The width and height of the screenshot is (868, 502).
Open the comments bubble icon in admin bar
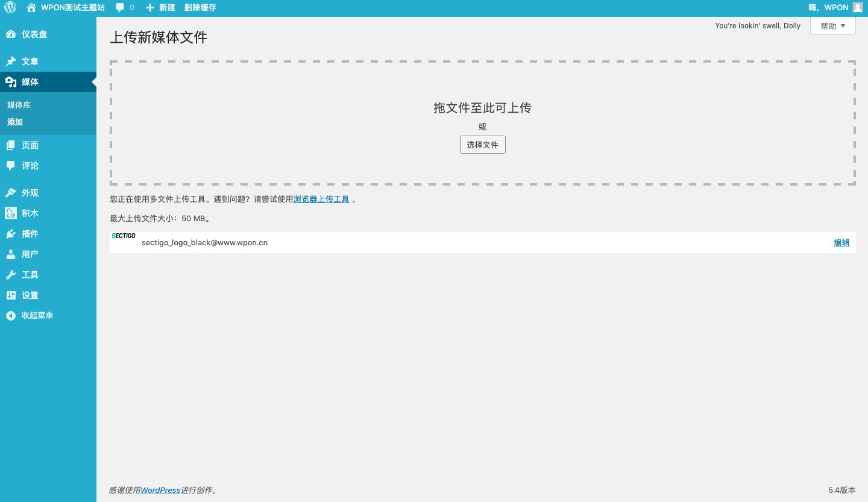(120, 8)
